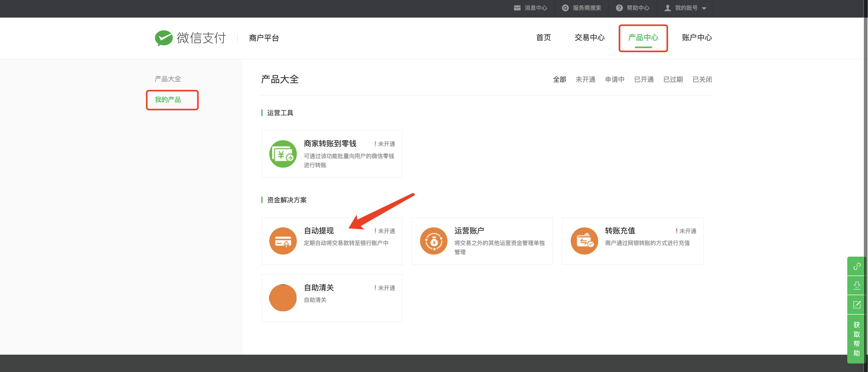The image size is (868, 372).
Task: Expand the 我的账号 dropdown arrow
Action: [704, 9]
